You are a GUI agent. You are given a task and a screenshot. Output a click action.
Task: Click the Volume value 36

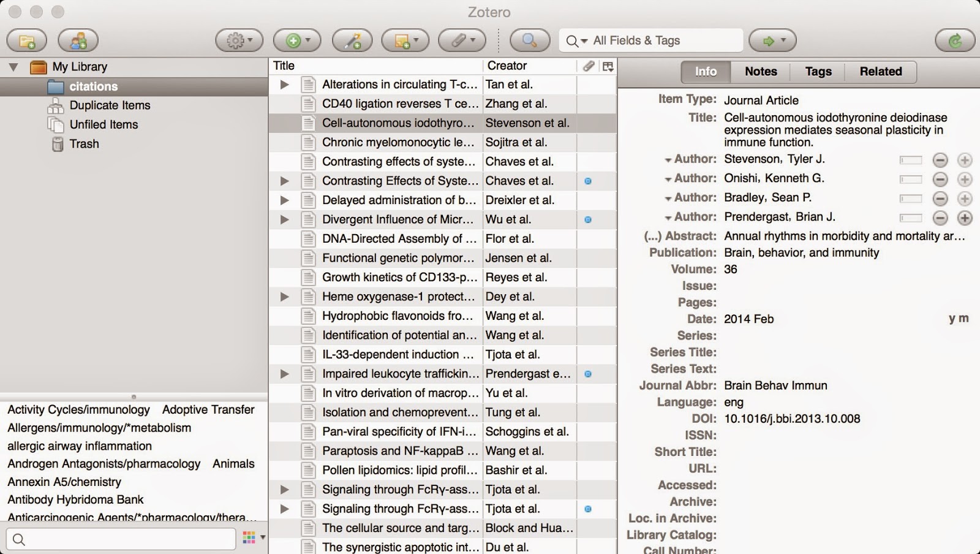[x=731, y=269]
